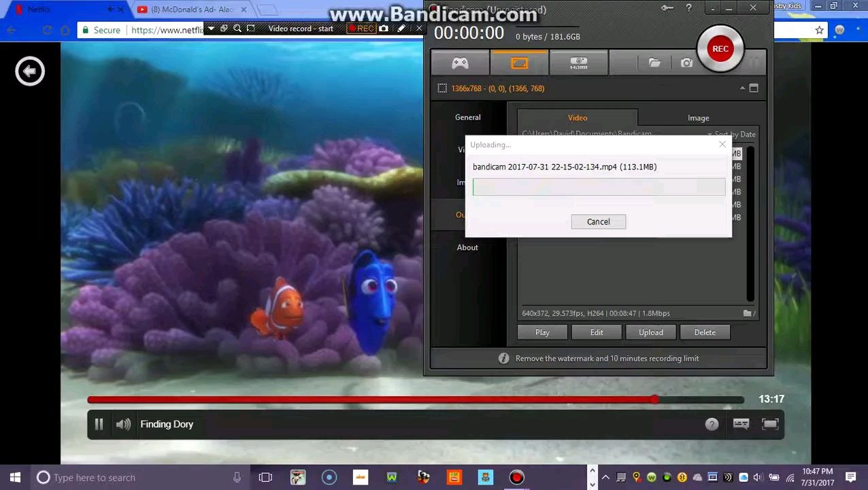Go back using Netflix player back arrow

pos(30,71)
